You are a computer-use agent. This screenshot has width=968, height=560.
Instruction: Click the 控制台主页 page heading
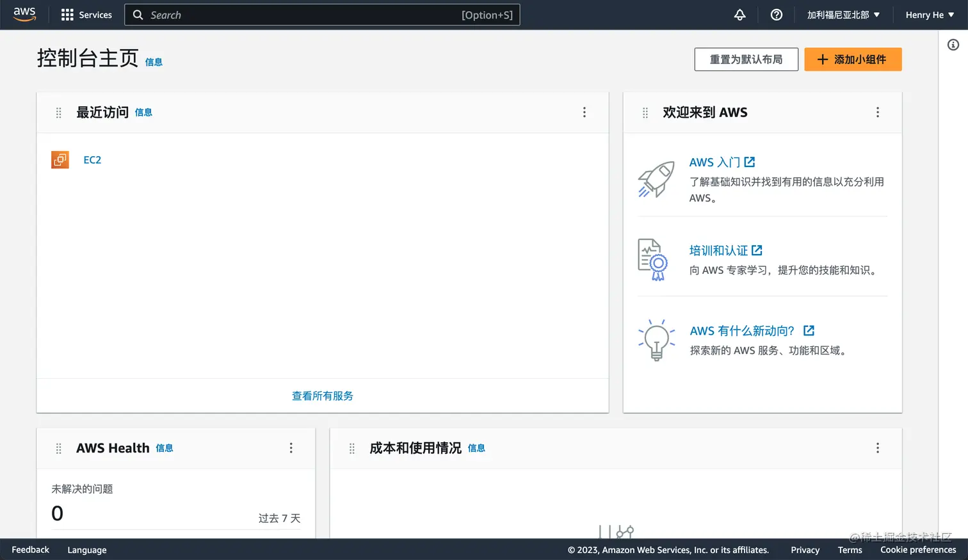[88, 58]
